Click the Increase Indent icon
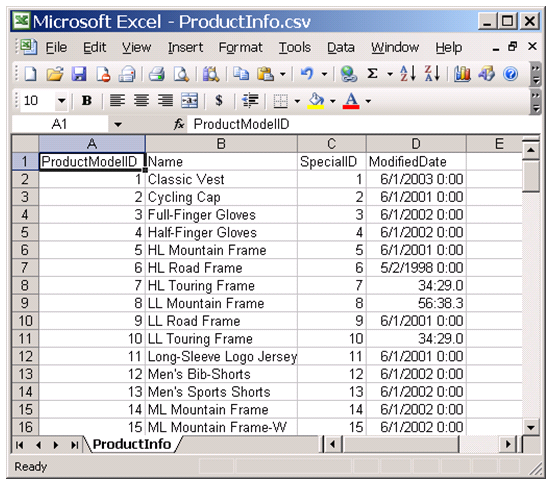This screenshot has width=551, height=484. (250, 101)
